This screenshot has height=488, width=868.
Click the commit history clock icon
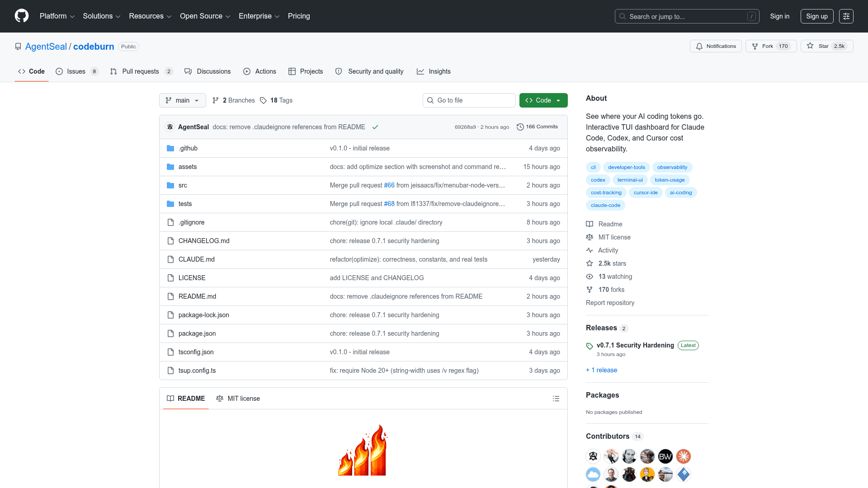pos(520,127)
